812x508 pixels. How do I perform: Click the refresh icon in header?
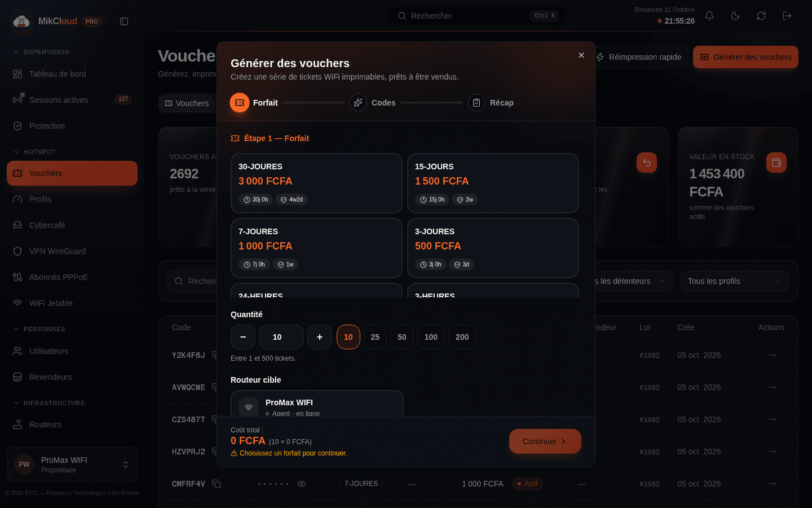[761, 16]
